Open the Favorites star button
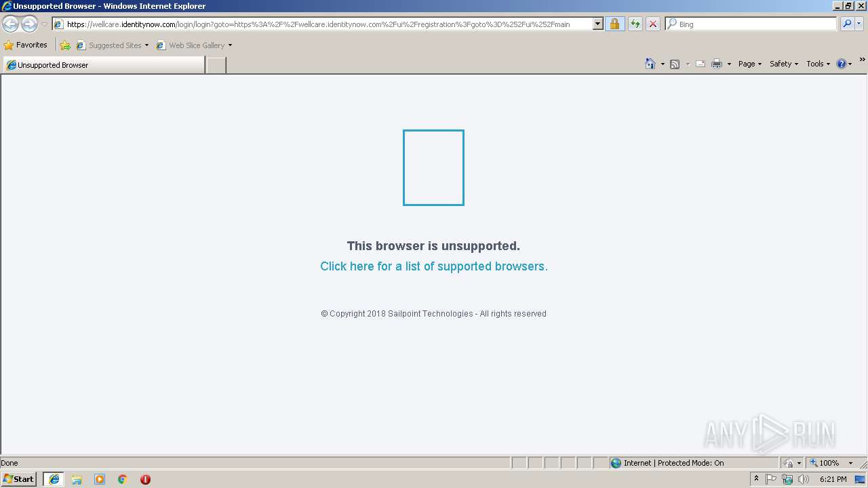Image resolution: width=868 pixels, height=488 pixels. tap(26, 45)
